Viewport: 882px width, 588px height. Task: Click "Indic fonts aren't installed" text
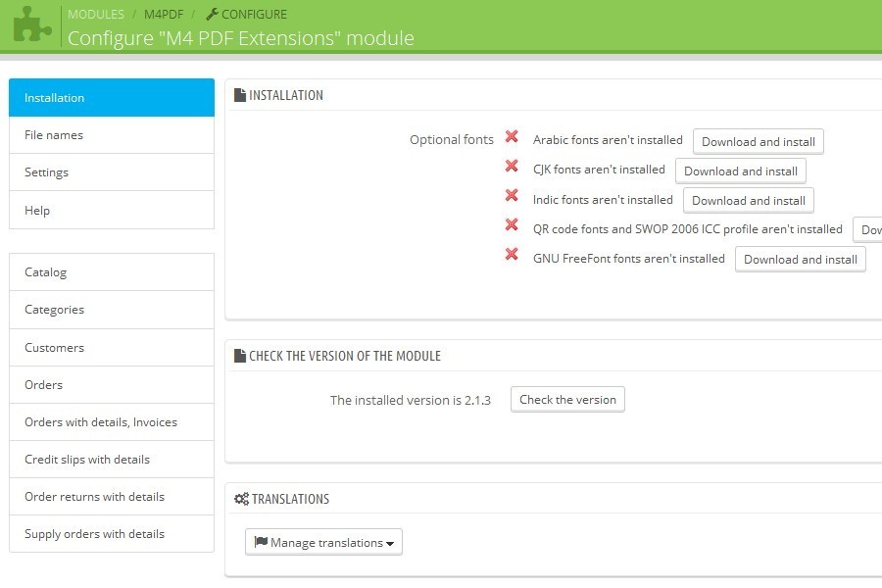click(x=603, y=199)
